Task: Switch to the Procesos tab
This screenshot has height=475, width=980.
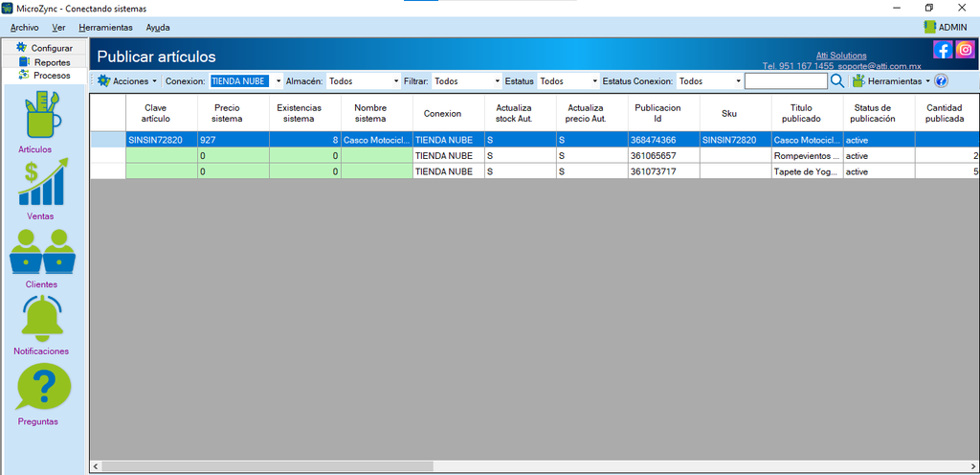Action: pos(44,75)
